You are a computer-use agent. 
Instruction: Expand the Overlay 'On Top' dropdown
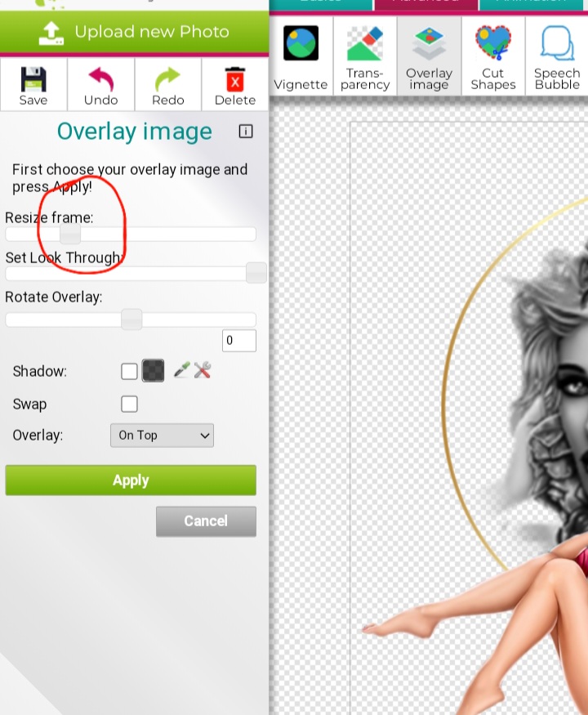(x=162, y=436)
